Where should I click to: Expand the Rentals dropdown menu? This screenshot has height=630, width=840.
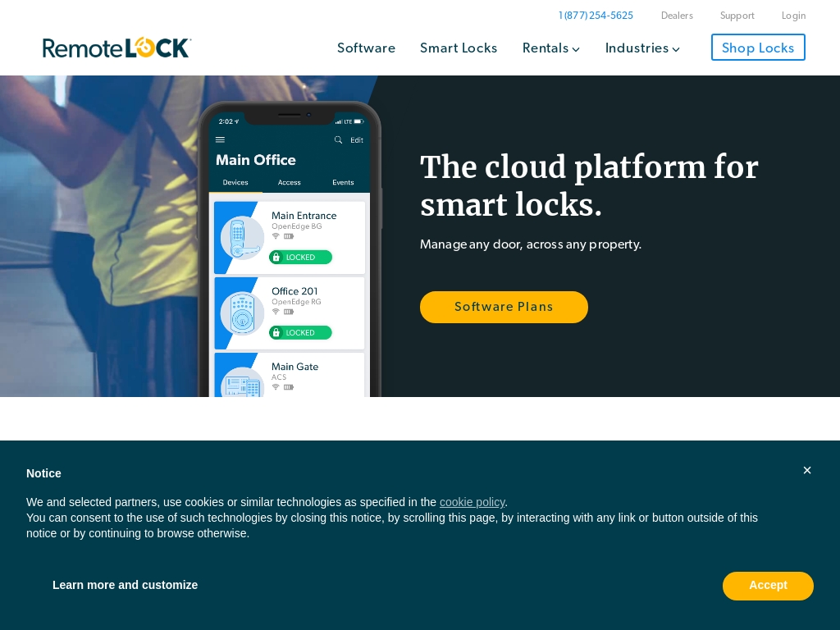[550, 48]
